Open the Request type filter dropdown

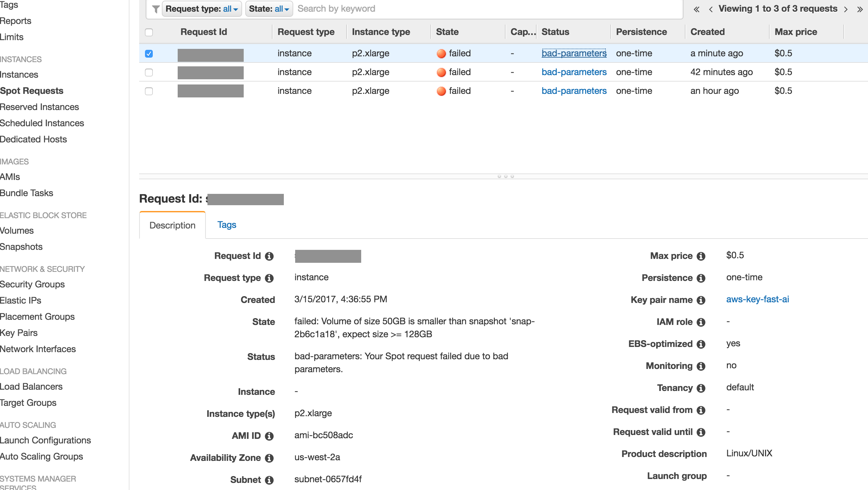click(202, 9)
